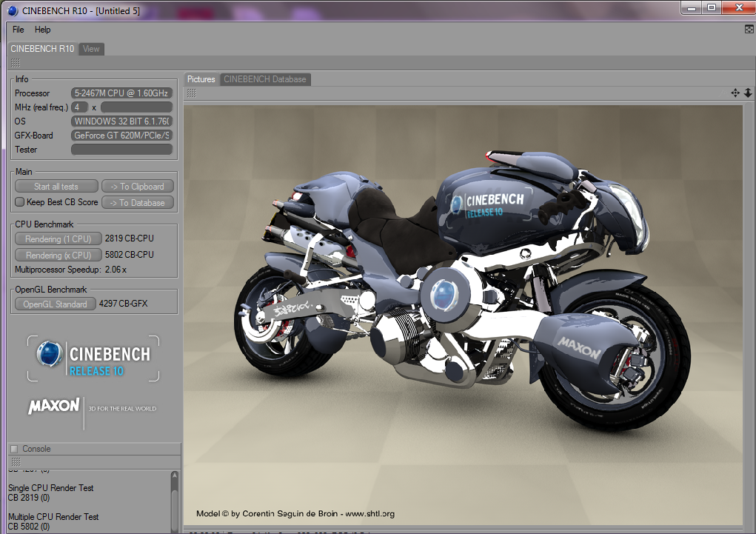Open the File menu
This screenshot has height=534, width=756.
[18, 30]
